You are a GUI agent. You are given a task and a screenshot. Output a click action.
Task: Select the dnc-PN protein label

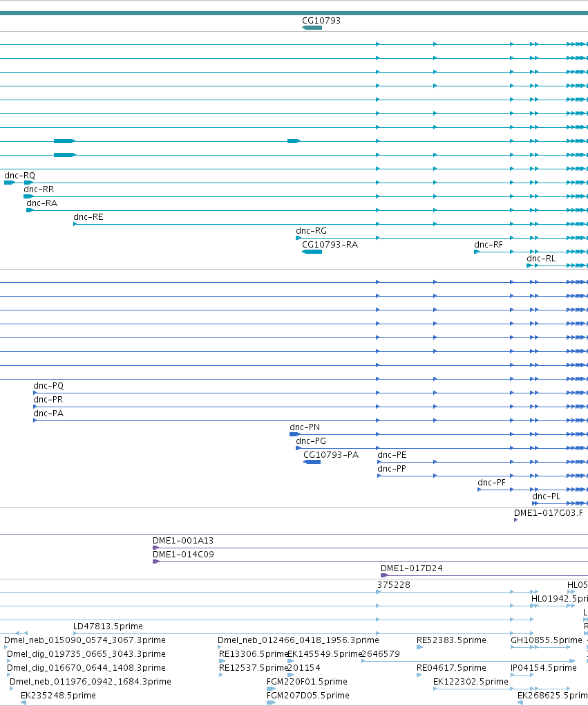(305, 427)
